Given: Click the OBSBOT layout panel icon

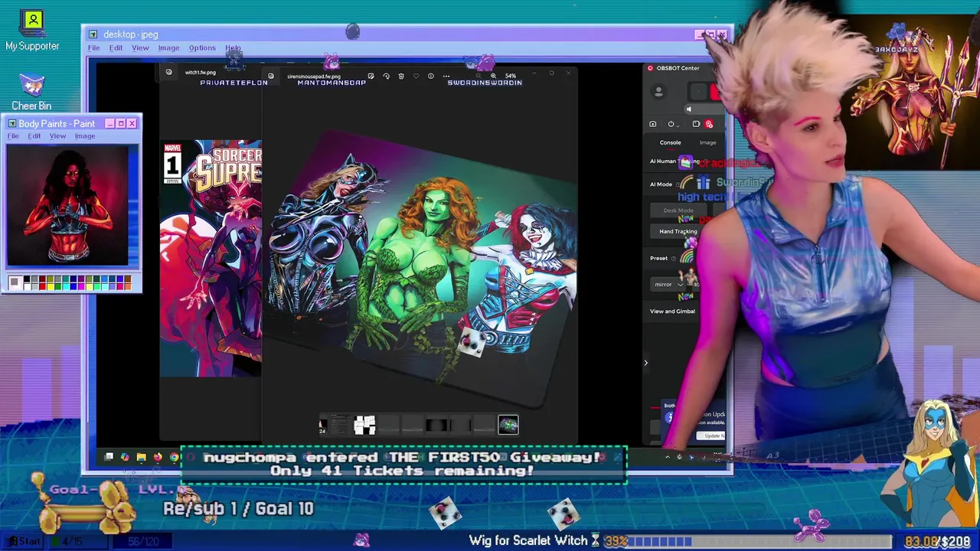Looking at the screenshot, I should coord(696,124).
